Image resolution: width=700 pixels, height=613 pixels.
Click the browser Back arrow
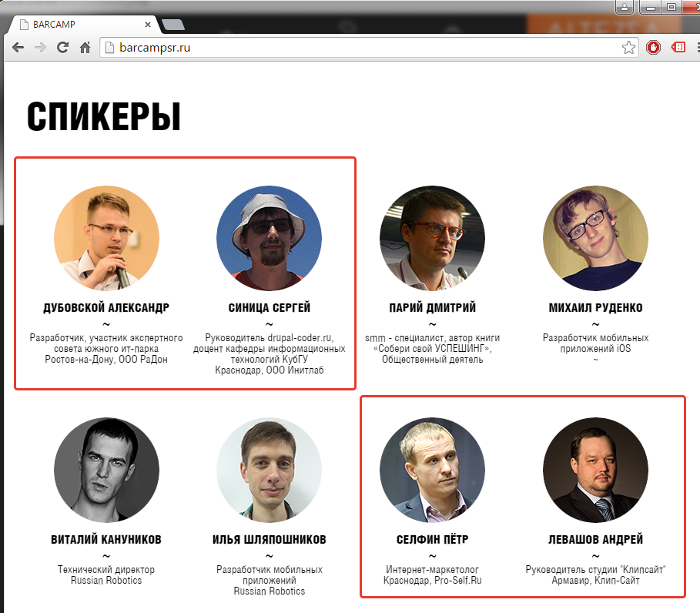tap(18, 47)
